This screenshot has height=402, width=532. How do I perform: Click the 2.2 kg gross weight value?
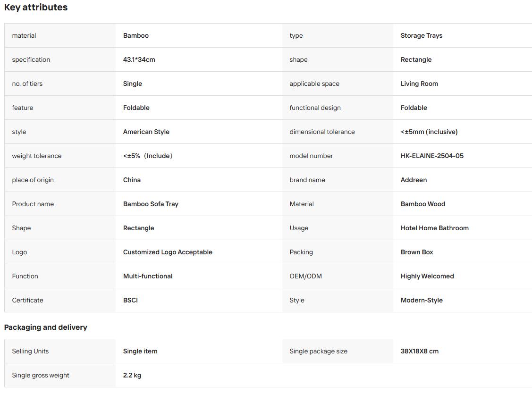click(x=132, y=376)
